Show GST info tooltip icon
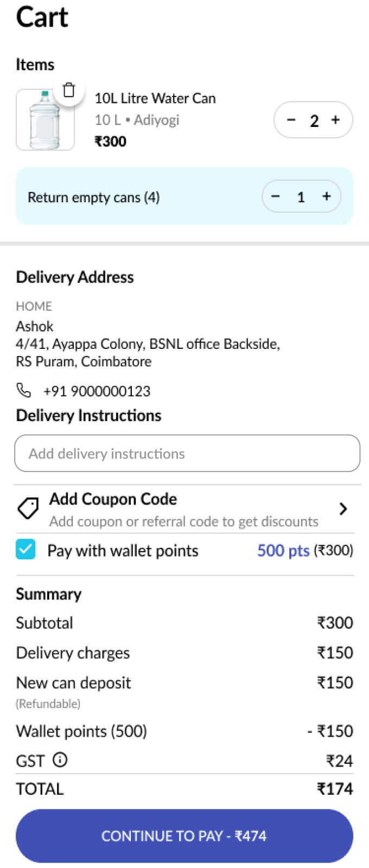369x868 pixels. 60,759
